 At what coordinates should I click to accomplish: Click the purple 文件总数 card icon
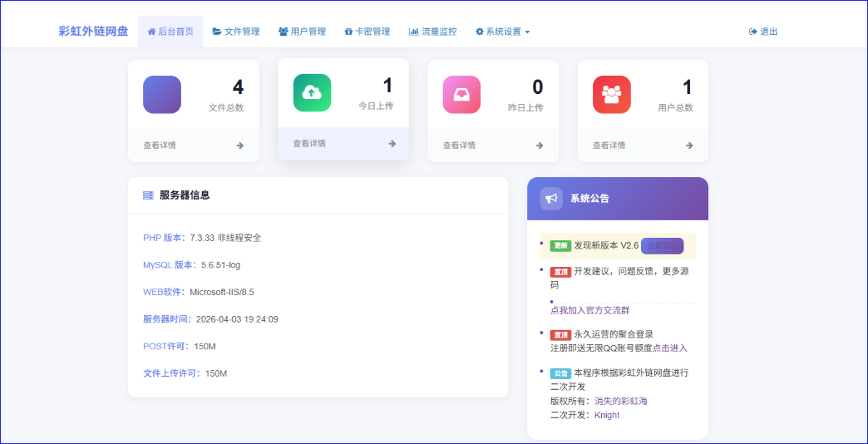(162, 95)
